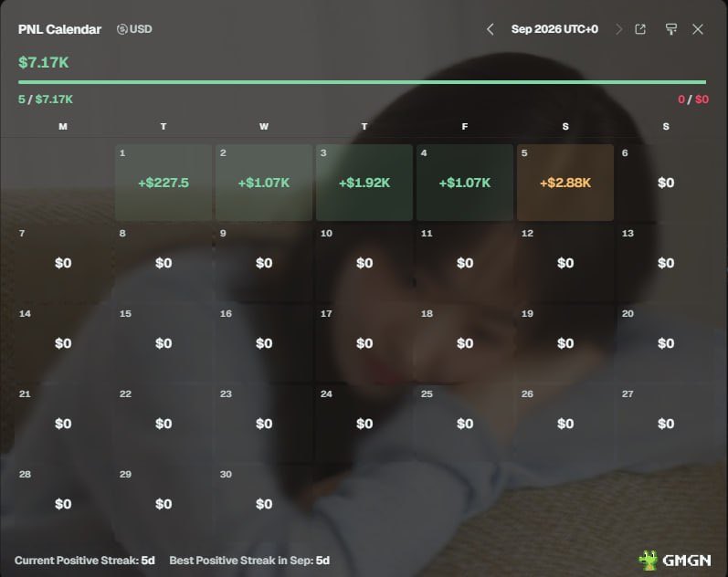The height and width of the screenshot is (577, 728).
Task: Click the 0 / $0 losing days stat
Action: [x=693, y=100]
